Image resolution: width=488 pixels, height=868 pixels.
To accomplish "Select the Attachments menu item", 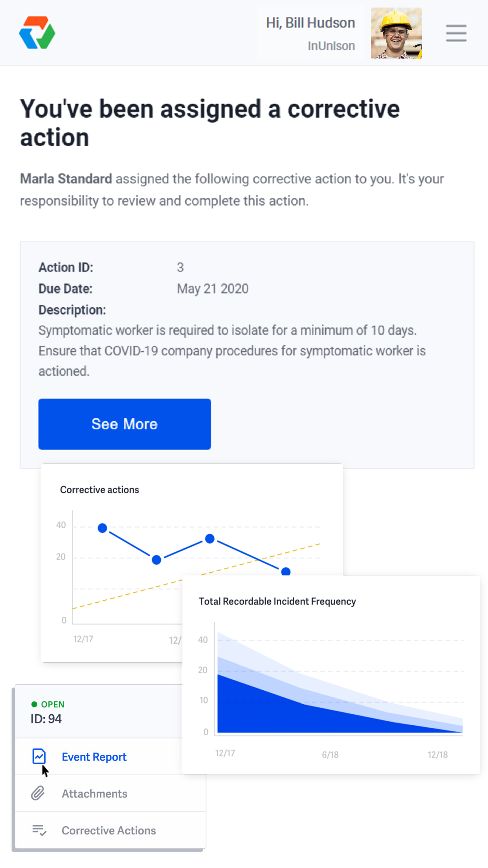I will coord(94,794).
